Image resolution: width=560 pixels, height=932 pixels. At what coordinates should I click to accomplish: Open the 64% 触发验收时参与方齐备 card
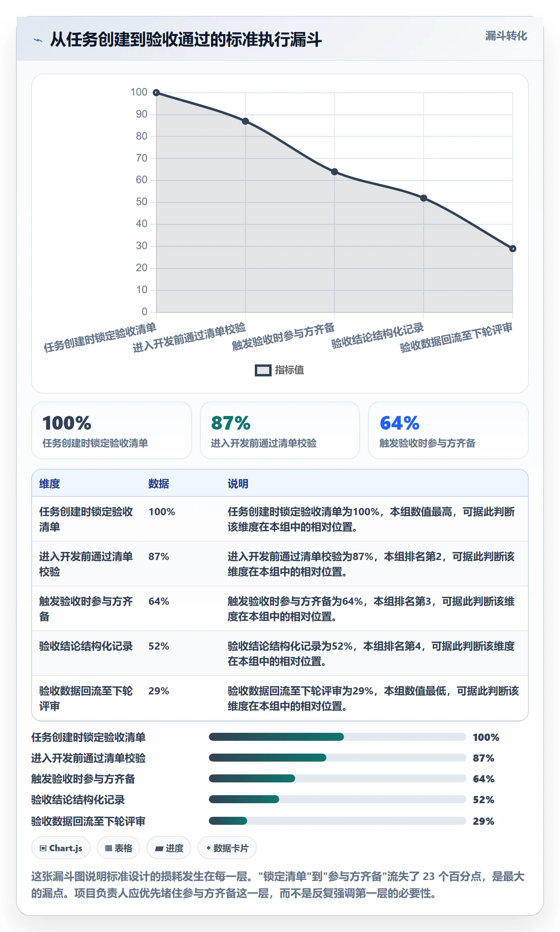[x=448, y=430]
